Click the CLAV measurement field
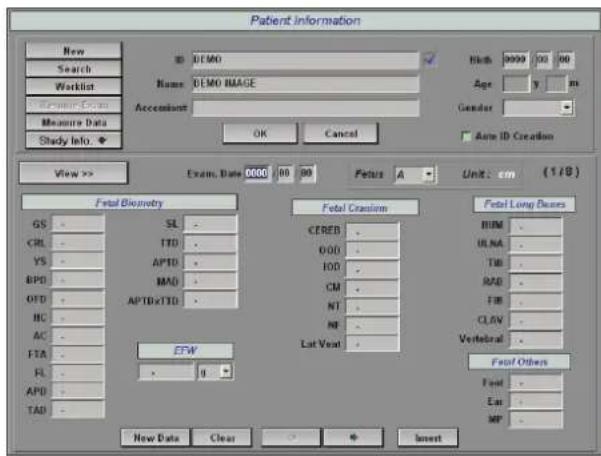Image resolution: width=601 pixels, height=456 pixels. pos(536,320)
